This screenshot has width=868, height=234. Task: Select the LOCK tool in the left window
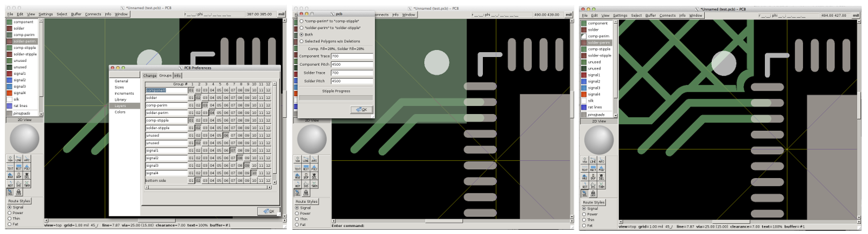tap(18, 192)
